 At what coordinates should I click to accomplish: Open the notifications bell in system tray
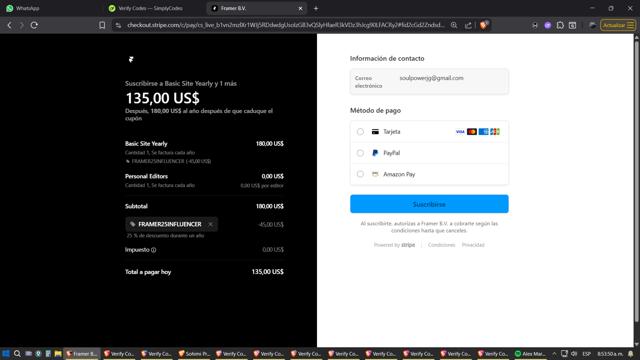(631, 353)
